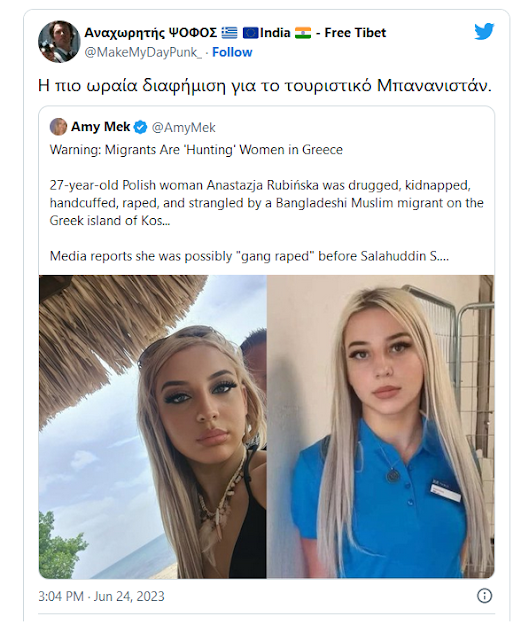Screen dimensions: 521x640
Task: Follow the @MakeMyDayPunk_ account
Action: click(x=232, y=52)
